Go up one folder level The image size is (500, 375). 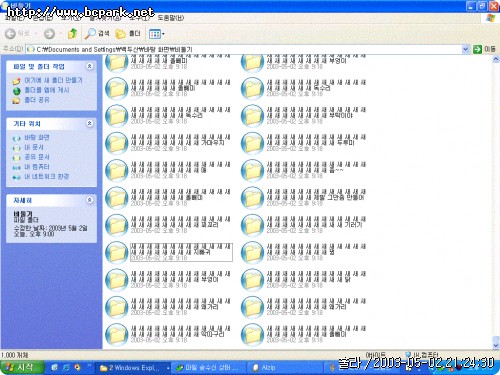pos(72,33)
